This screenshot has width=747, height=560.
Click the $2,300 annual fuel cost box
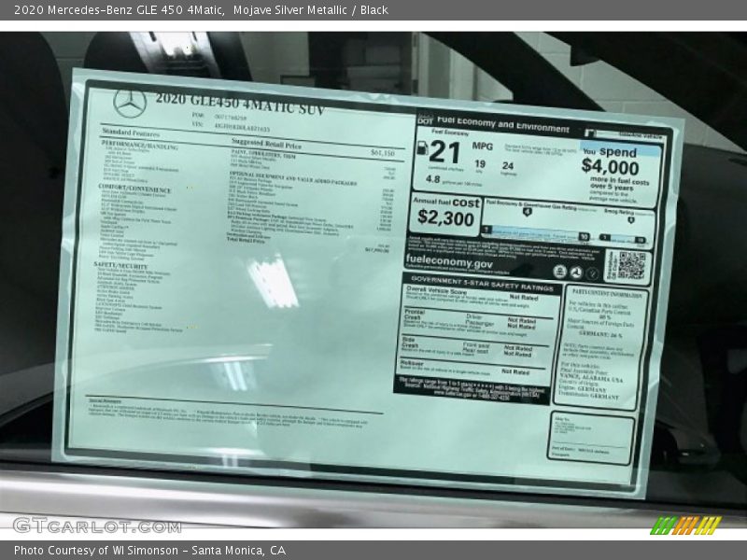pyautogui.click(x=445, y=213)
